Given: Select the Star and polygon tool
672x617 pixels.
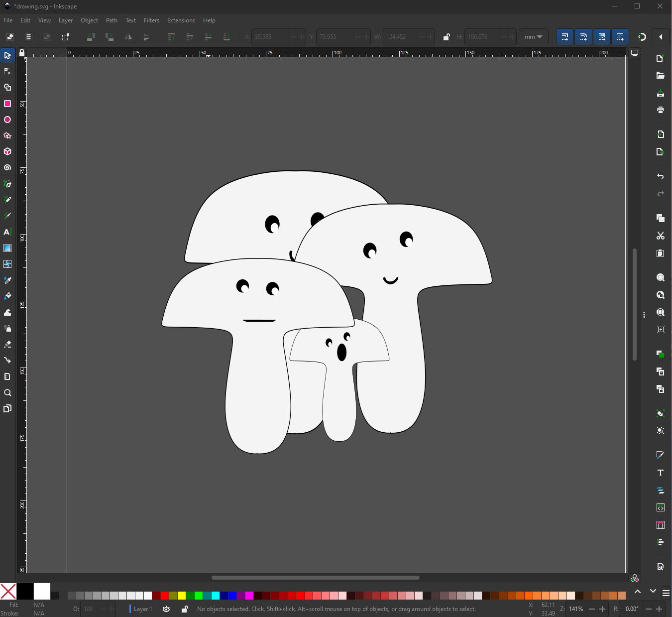Looking at the screenshot, I should pyautogui.click(x=7, y=135).
